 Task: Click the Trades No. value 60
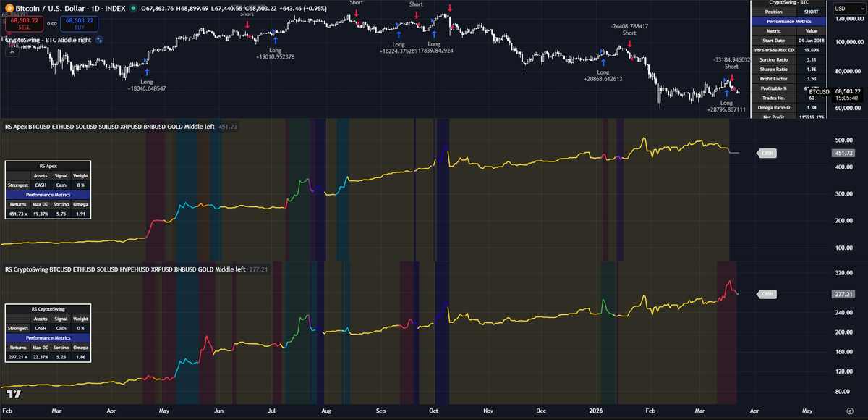pyautogui.click(x=811, y=98)
